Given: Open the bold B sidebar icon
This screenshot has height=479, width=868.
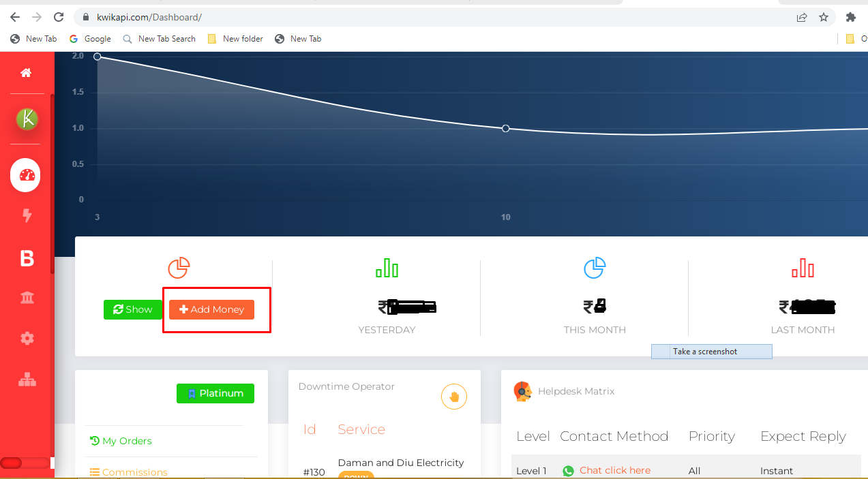Looking at the screenshot, I should click(x=27, y=258).
